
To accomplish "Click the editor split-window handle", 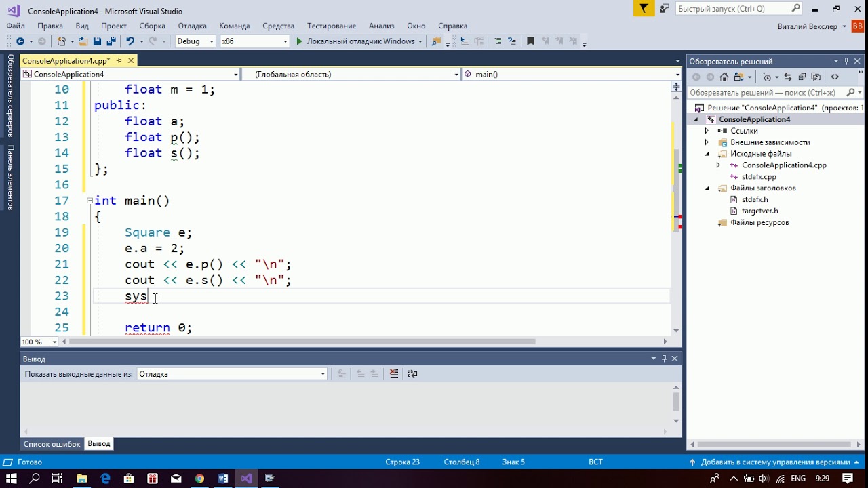I will point(676,87).
